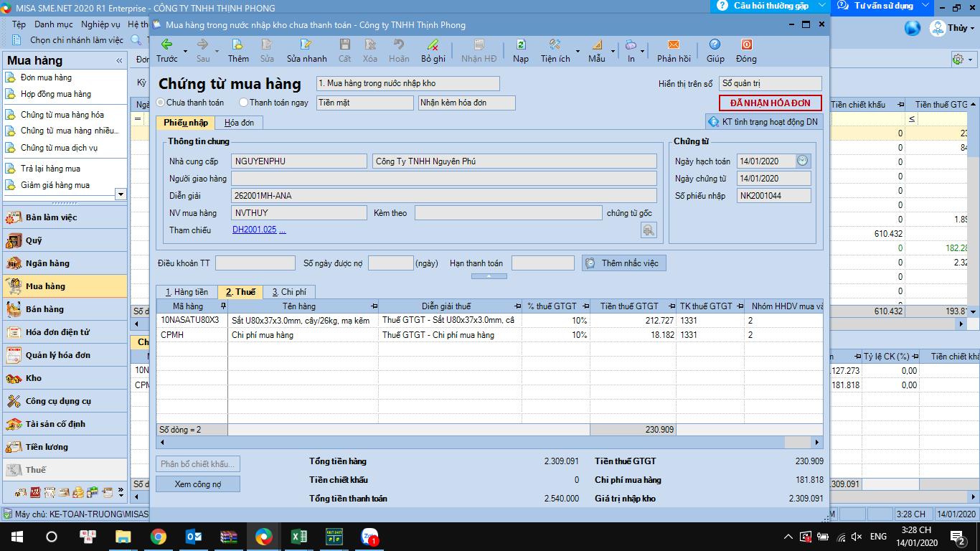Screen dimensions: 980x551
Task: Collapse the Mua hàng sidebar panel
Action: 119,61
